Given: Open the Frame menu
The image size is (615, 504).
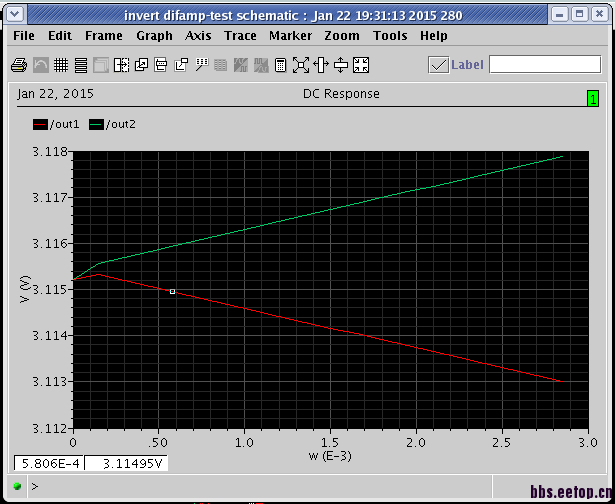Looking at the screenshot, I should pos(104,36).
